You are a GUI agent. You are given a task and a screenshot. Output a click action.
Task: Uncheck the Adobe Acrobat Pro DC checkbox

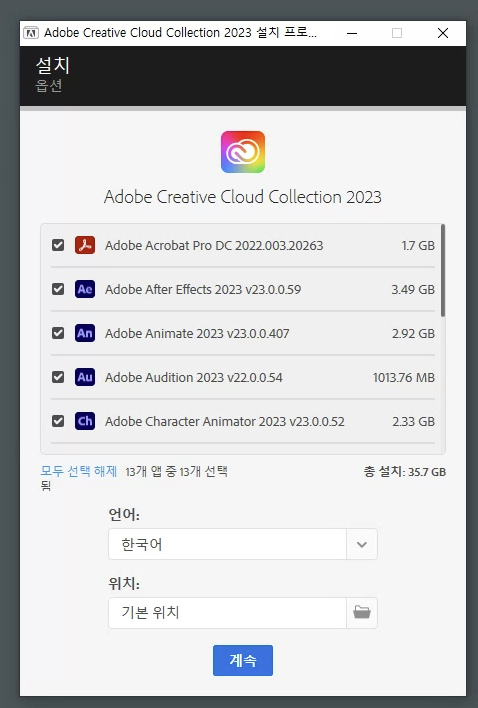[x=58, y=245]
